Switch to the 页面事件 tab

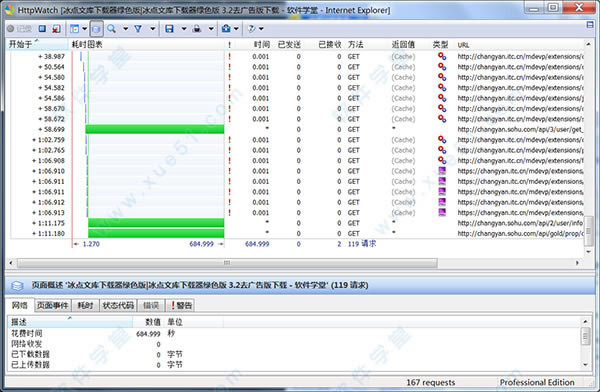click(x=52, y=305)
